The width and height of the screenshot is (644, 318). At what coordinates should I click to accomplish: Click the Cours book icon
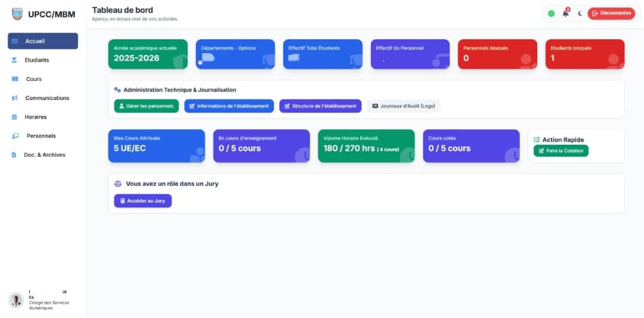(x=15, y=79)
